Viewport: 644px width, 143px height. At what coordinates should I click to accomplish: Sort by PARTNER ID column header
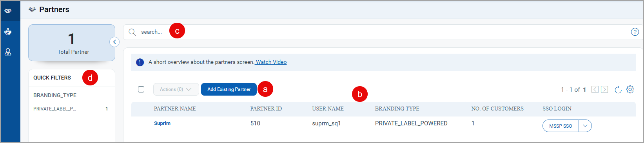[266, 109]
